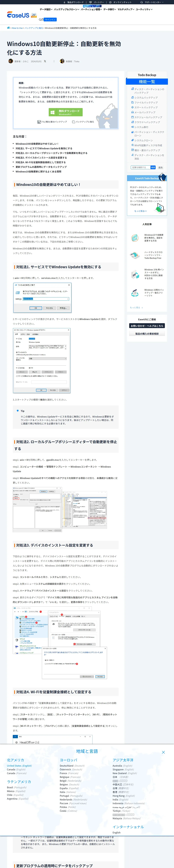
Task: Click 記事を検索する input field
Action: click(141, 168)
